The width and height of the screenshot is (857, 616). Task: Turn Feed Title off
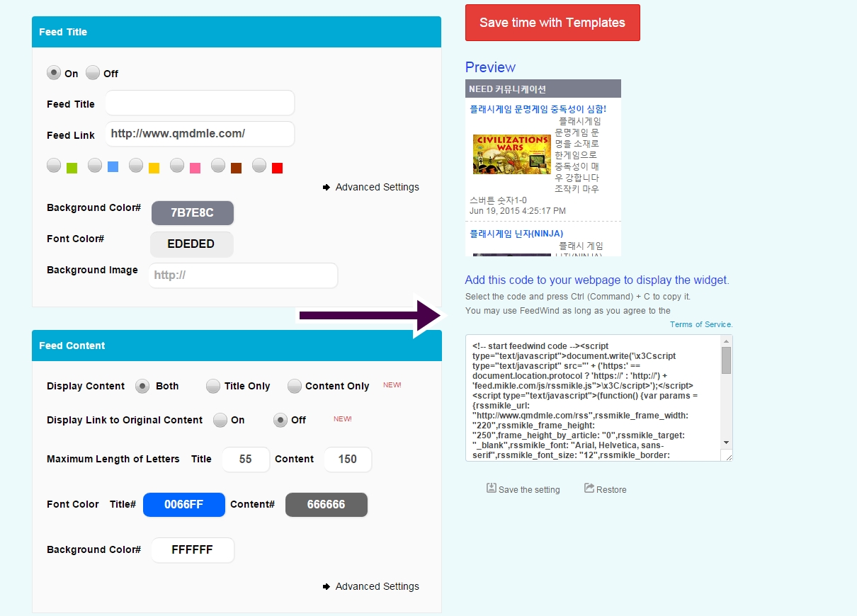[93, 73]
